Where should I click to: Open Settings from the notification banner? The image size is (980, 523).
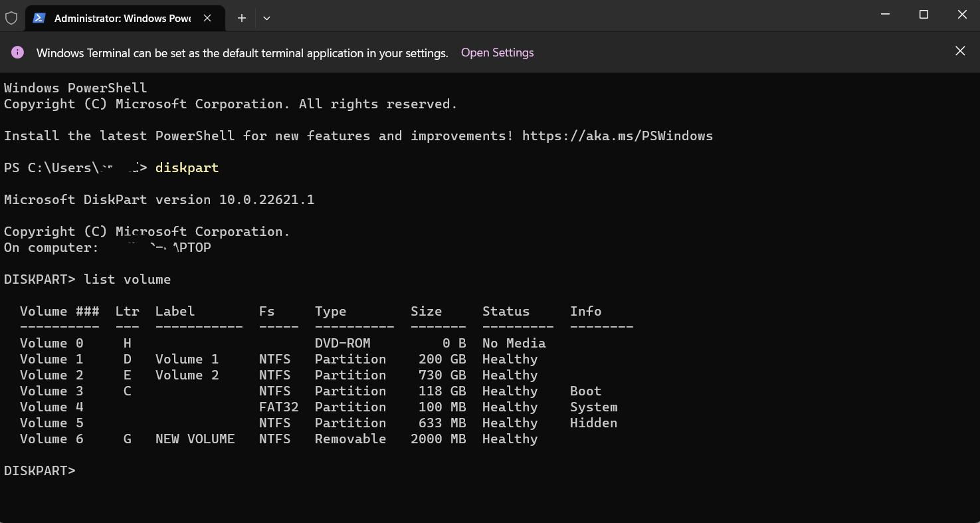497,52
